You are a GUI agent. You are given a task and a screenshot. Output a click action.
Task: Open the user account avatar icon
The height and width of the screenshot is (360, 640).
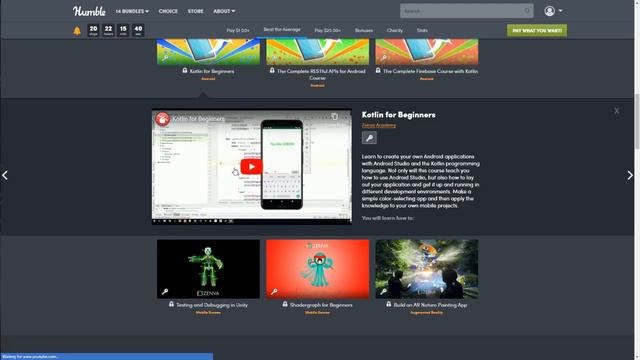[549, 11]
